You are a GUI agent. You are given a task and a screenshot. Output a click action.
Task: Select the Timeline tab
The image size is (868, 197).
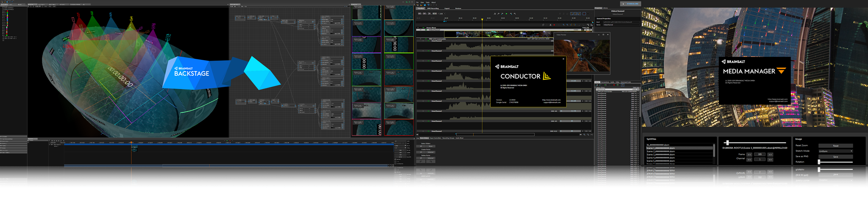click(x=420, y=8)
